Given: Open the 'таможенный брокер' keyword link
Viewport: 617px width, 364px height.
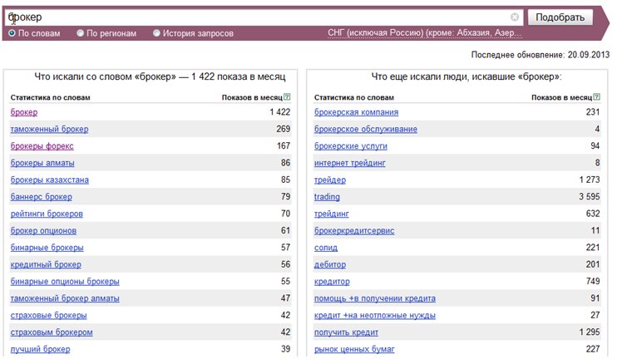Looking at the screenshot, I should coord(50,129).
